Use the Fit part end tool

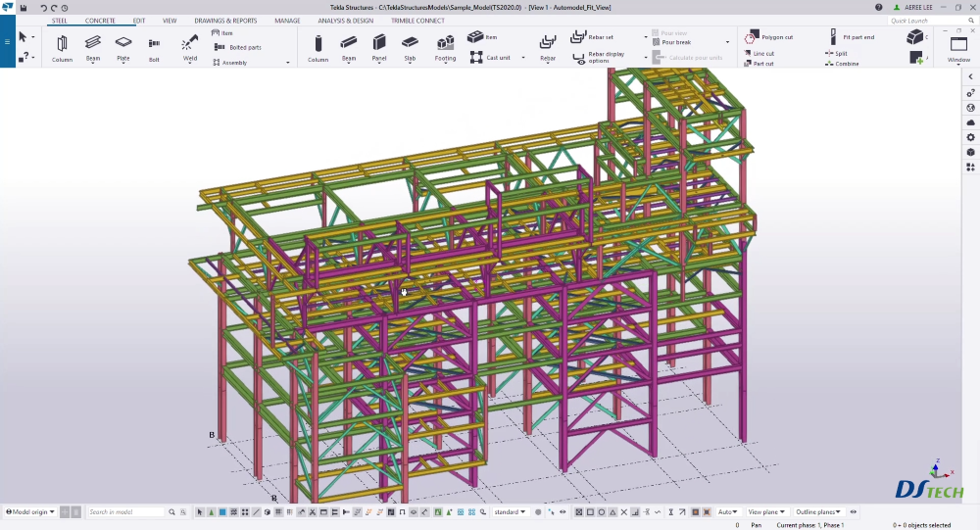click(x=852, y=37)
